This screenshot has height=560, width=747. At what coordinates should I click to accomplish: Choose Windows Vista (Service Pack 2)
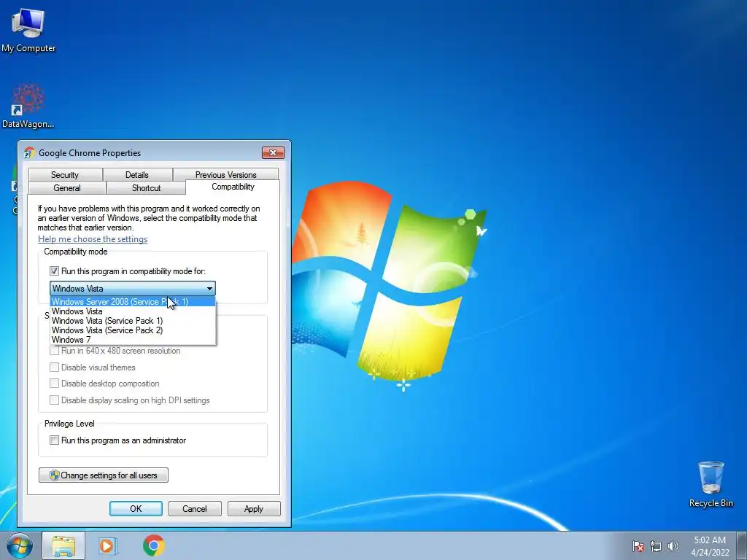click(133, 330)
